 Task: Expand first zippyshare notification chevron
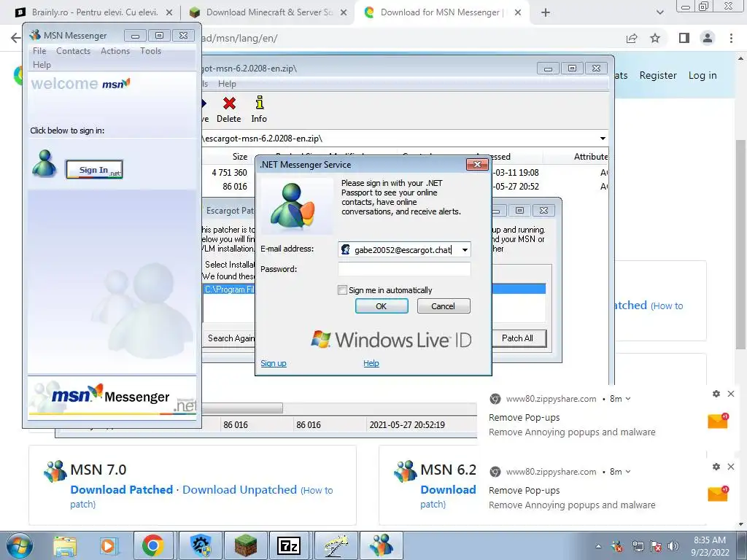click(x=628, y=399)
